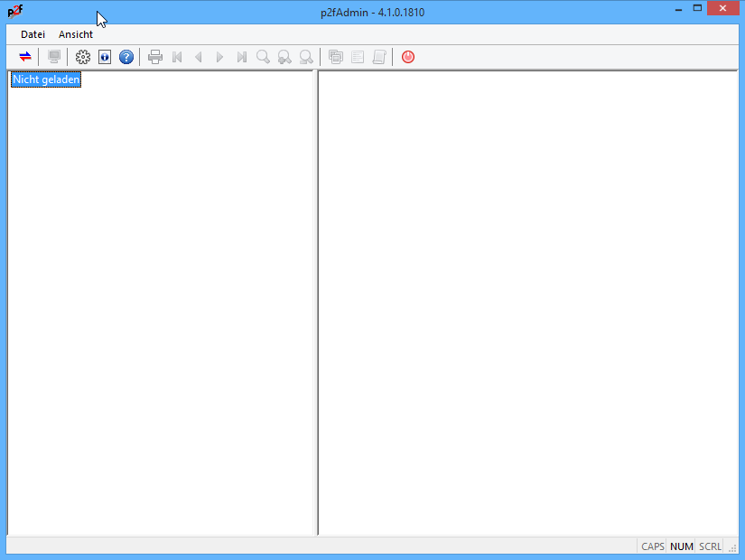Click the cascade windows icon
The image size is (745, 560).
[x=336, y=57]
